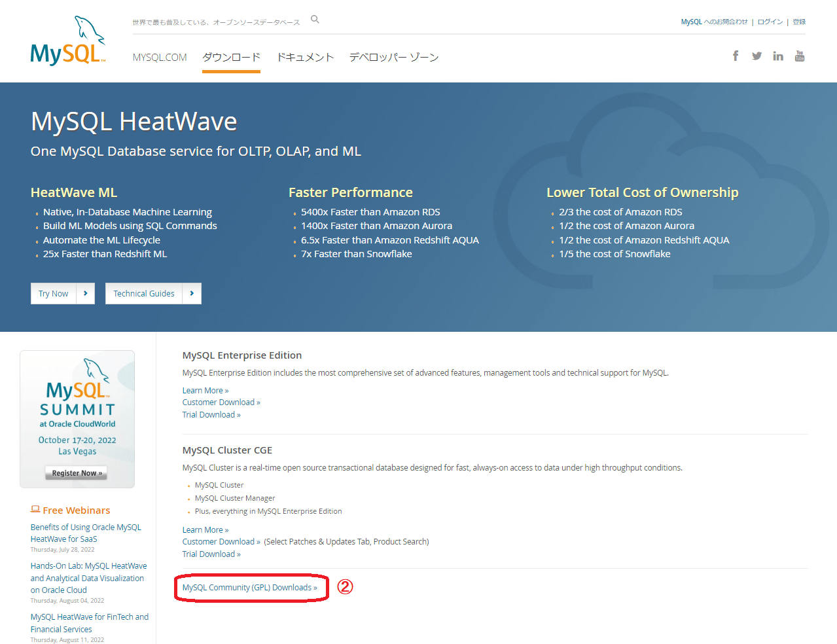Click 'Native, In-Database Machine Learning' text

(x=128, y=212)
